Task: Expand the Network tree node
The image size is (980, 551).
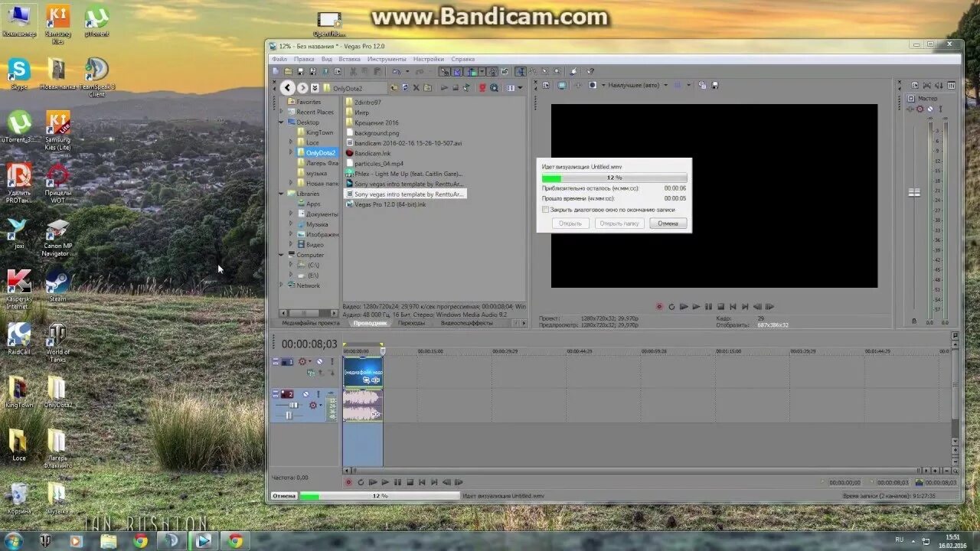Action: pos(281,285)
